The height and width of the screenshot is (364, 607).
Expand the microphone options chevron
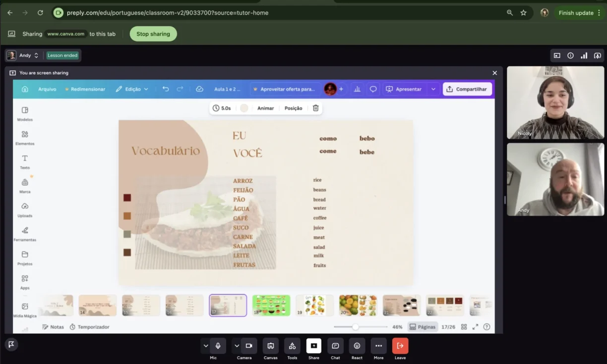206,346
